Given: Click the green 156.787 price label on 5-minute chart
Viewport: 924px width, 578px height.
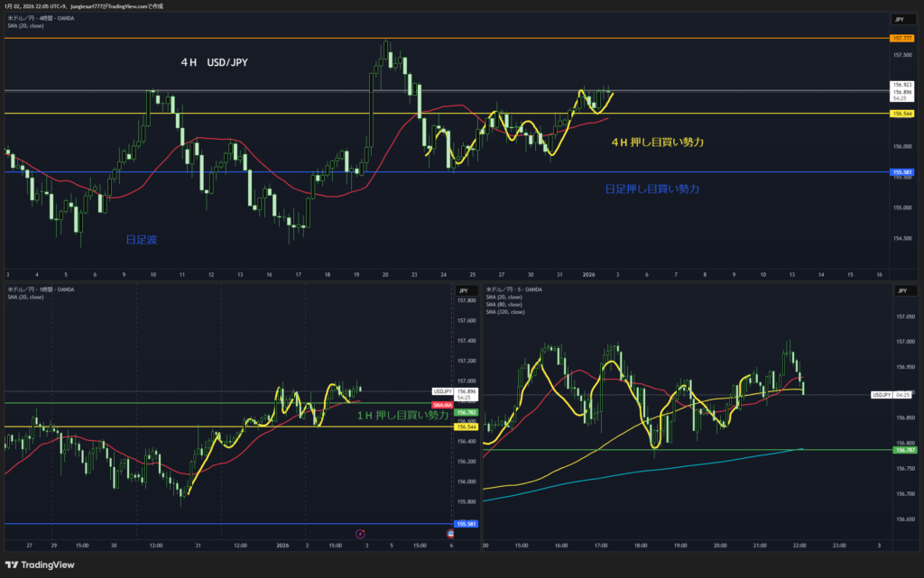Looking at the screenshot, I should point(903,449).
